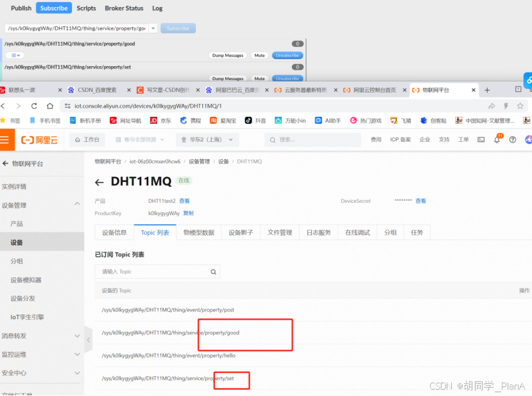Click the share arrow icon in address bar
This screenshot has height=396, width=532.
(492, 106)
